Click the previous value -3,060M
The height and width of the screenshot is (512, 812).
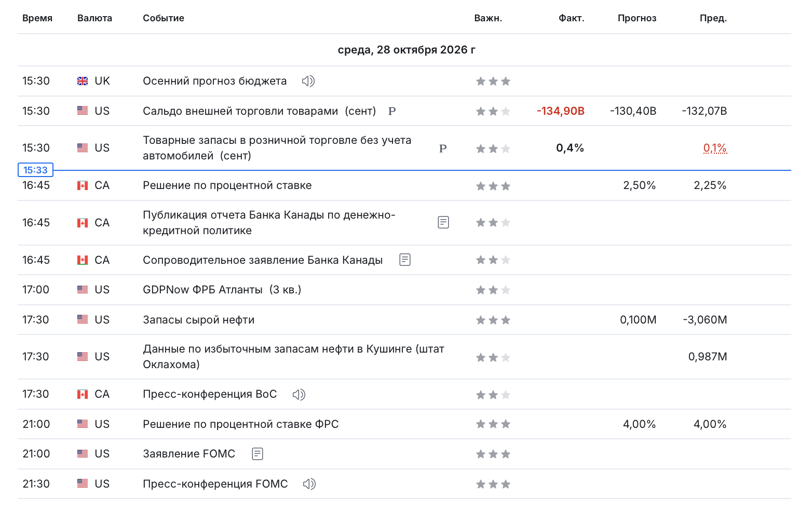click(705, 320)
